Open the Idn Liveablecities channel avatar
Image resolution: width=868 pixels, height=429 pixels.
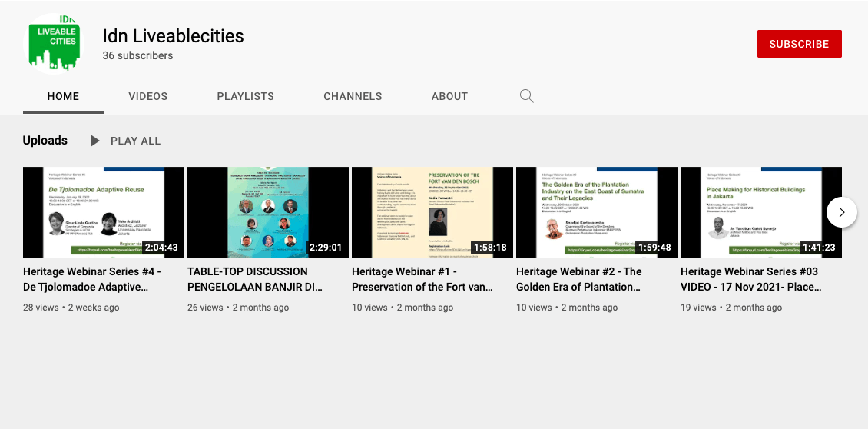click(54, 44)
